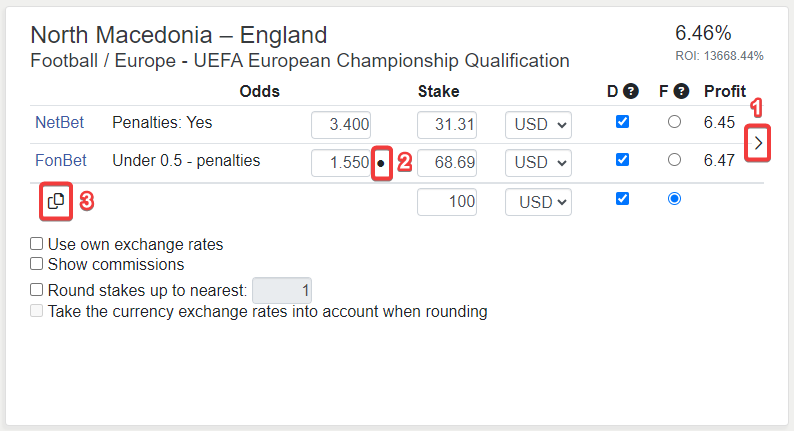The image size is (794, 431).
Task: Open the FonBet bookmaker link
Action: (x=61, y=161)
